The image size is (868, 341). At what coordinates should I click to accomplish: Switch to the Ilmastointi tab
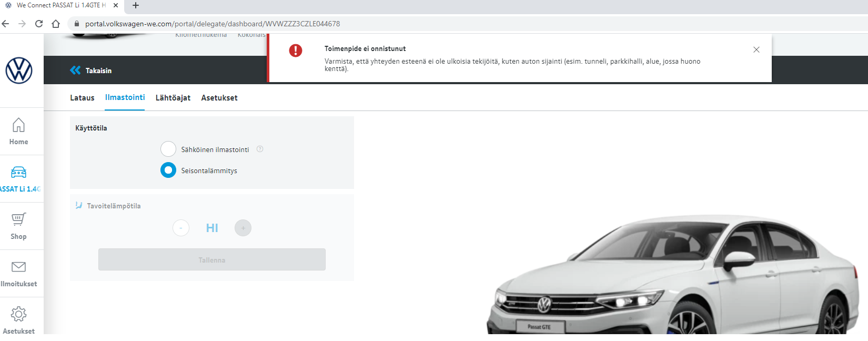click(x=125, y=97)
